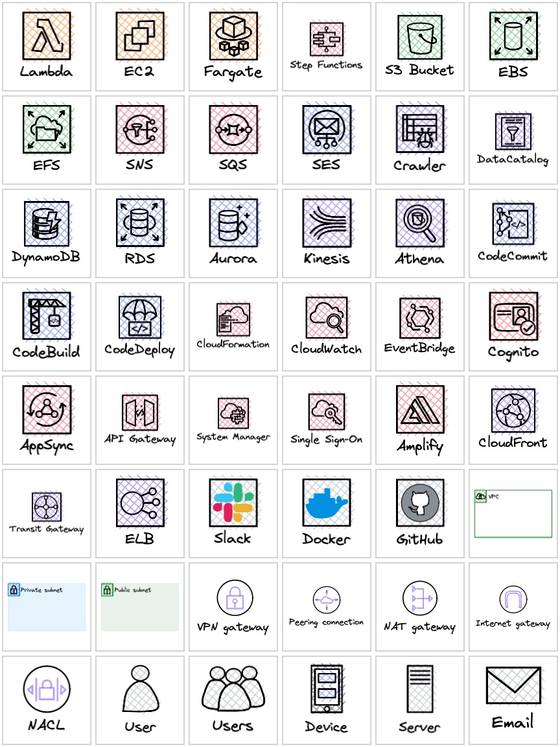Select the Docker whale icon
Screen dimensions: 560x747
point(327,503)
